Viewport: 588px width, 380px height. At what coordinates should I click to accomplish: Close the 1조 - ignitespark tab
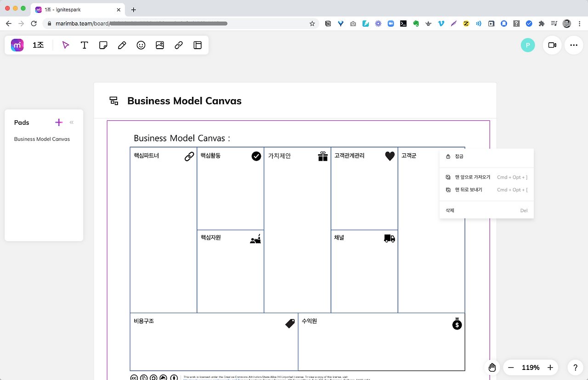coord(119,10)
